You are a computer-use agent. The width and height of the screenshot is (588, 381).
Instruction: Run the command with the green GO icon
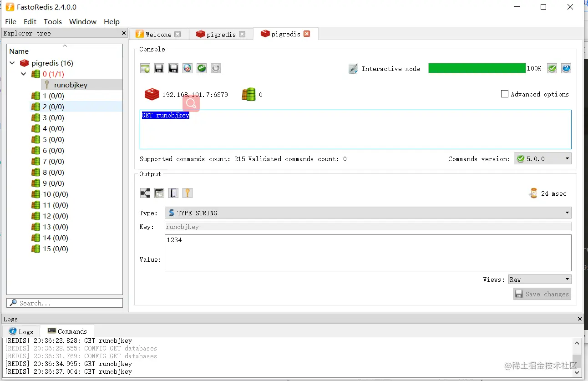point(202,68)
